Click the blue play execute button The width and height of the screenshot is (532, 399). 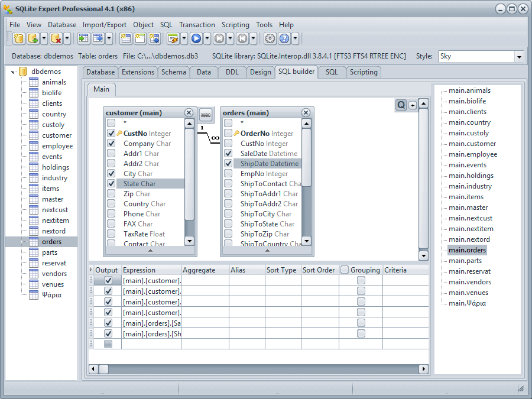tap(196, 38)
